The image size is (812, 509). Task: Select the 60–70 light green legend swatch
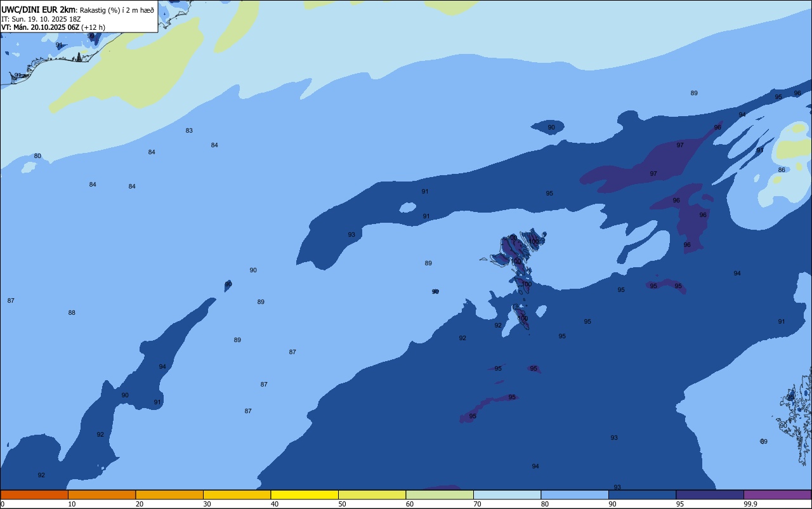(x=440, y=494)
